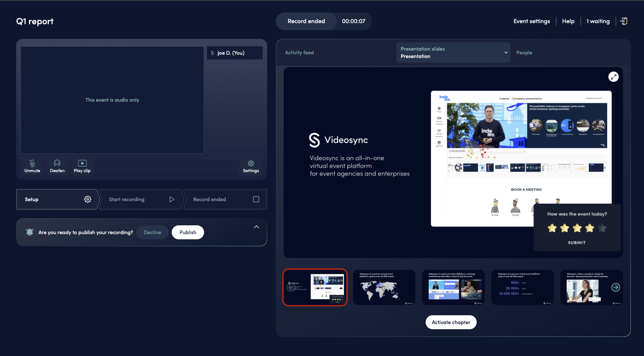644x356 pixels.
Task: Select the 500+ statistics slide thumbnail
Action: coord(523,287)
